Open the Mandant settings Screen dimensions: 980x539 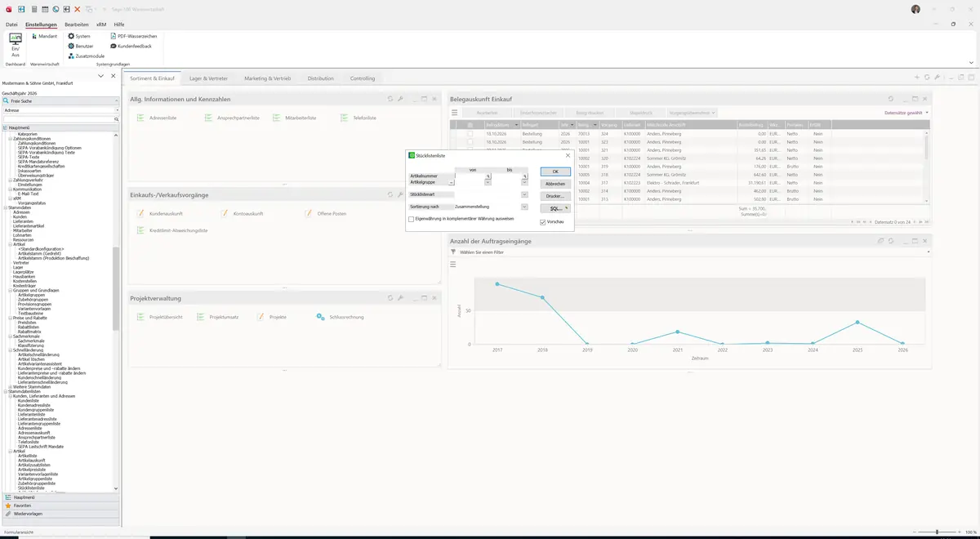[43, 36]
